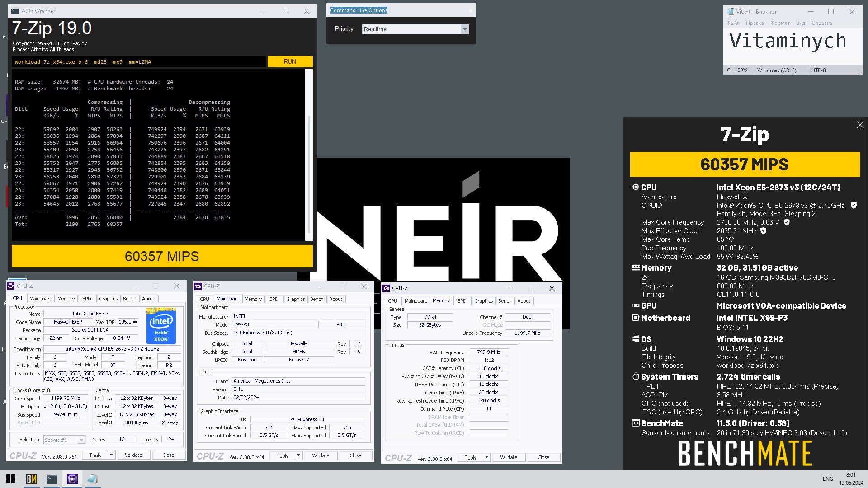Click verified shield beside Max Effective Clock

[764, 231]
